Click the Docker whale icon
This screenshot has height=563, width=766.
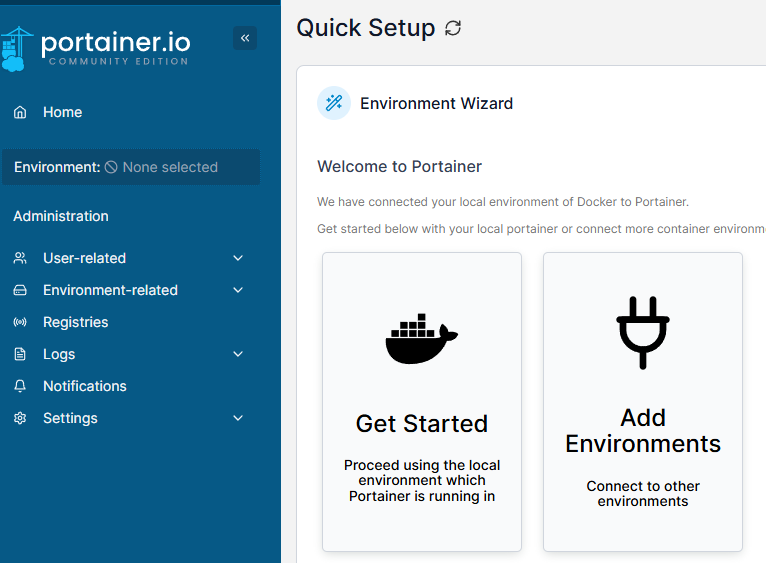tap(422, 339)
